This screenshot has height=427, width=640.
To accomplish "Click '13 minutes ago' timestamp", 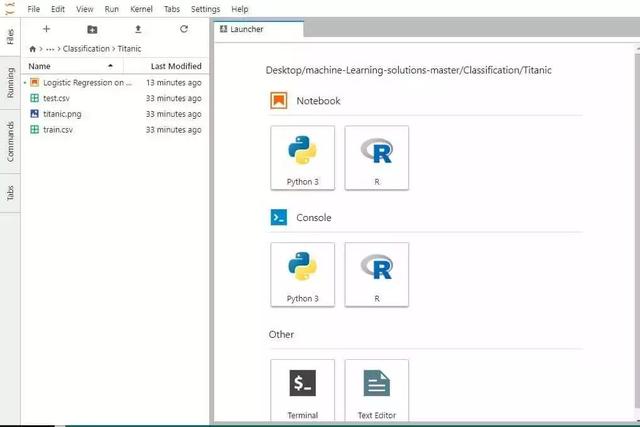I will (x=174, y=82).
